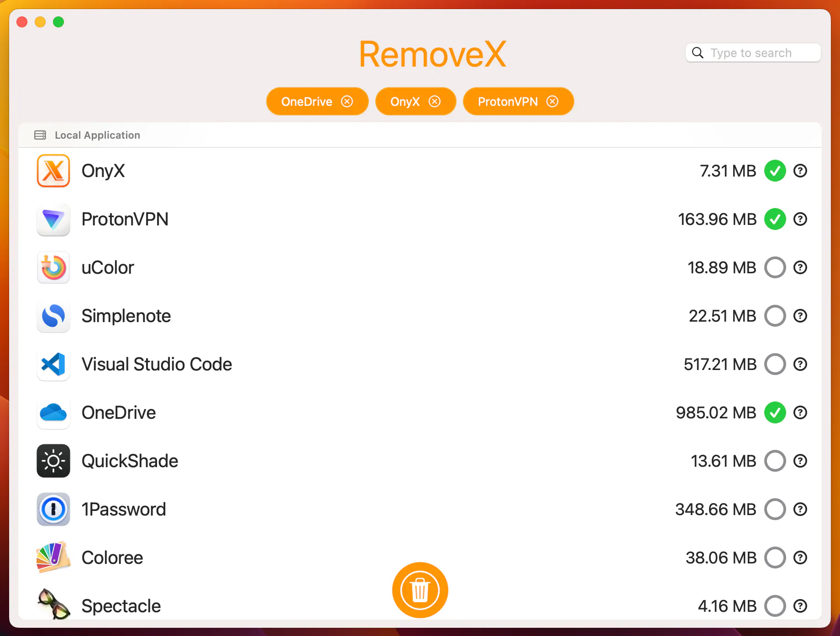Viewport: 840px width, 636px height.
Task: Click the search magnifier icon
Action: tap(698, 53)
